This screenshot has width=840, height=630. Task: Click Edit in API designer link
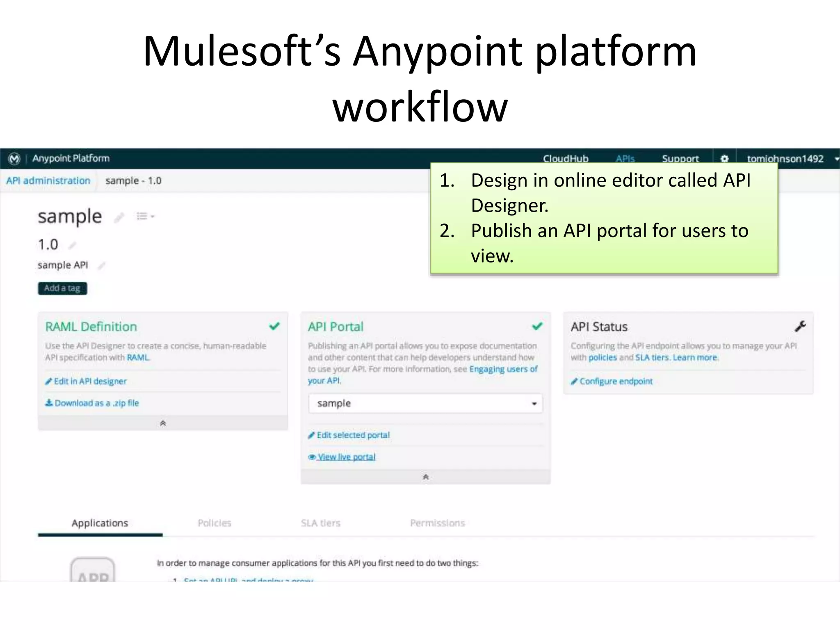(x=86, y=381)
